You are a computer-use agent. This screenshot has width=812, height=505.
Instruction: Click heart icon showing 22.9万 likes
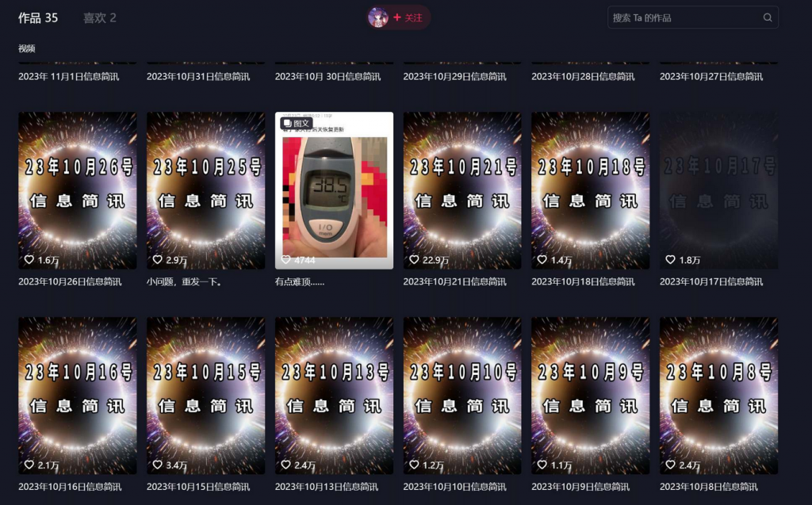pyautogui.click(x=414, y=259)
